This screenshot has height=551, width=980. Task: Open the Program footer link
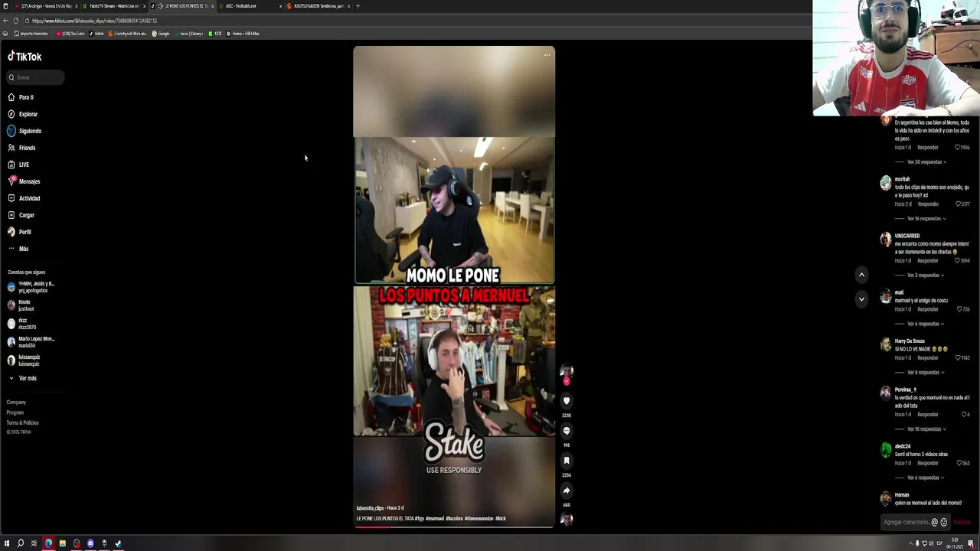[15, 412]
